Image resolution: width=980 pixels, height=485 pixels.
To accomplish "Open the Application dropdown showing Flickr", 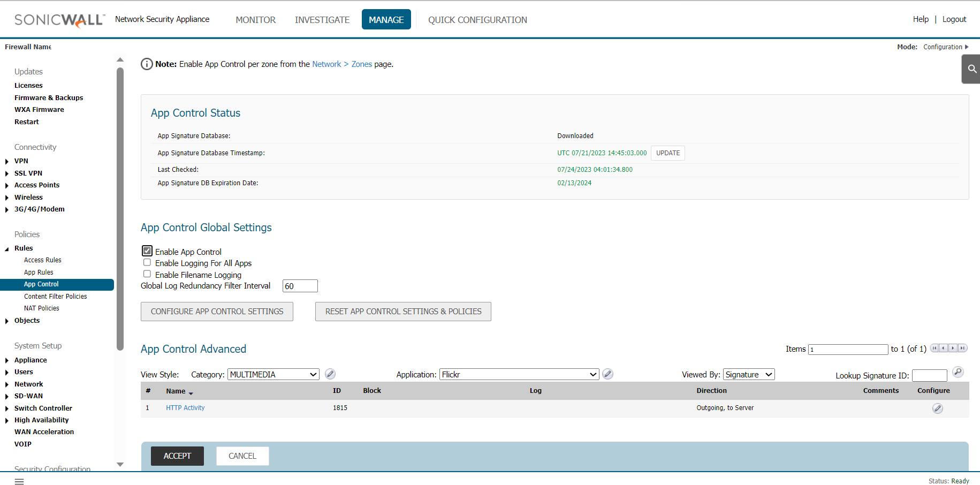I will (x=519, y=375).
